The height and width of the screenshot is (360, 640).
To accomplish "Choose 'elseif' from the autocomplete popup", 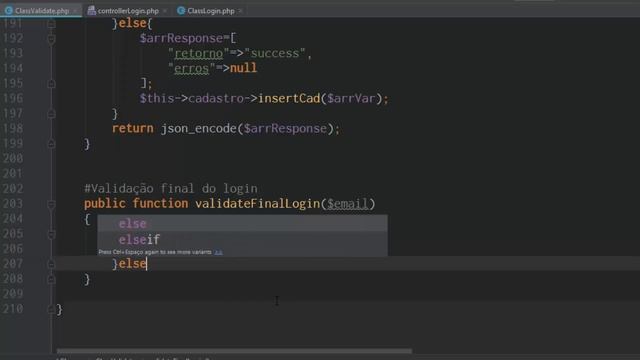I will (x=242, y=240).
